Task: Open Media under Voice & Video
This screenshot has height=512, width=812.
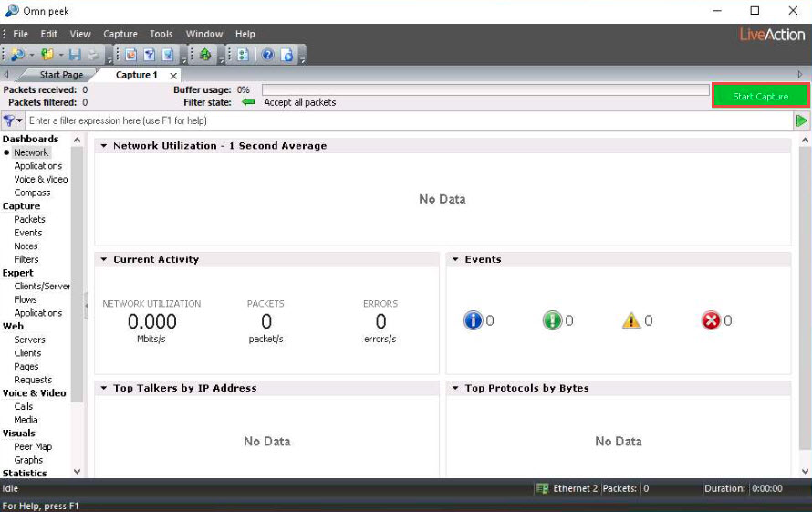Action: [26, 420]
